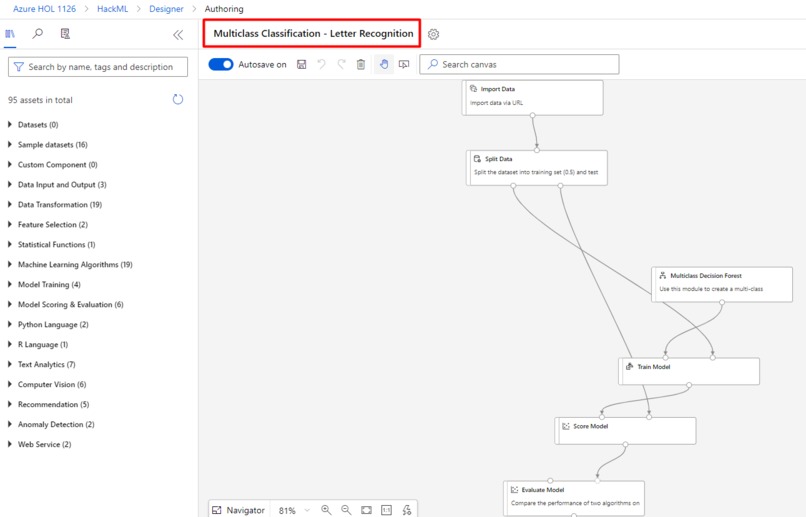Screen dimensions: 806x517
Task: Click the Split Data node icon
Action: [478, 159]
